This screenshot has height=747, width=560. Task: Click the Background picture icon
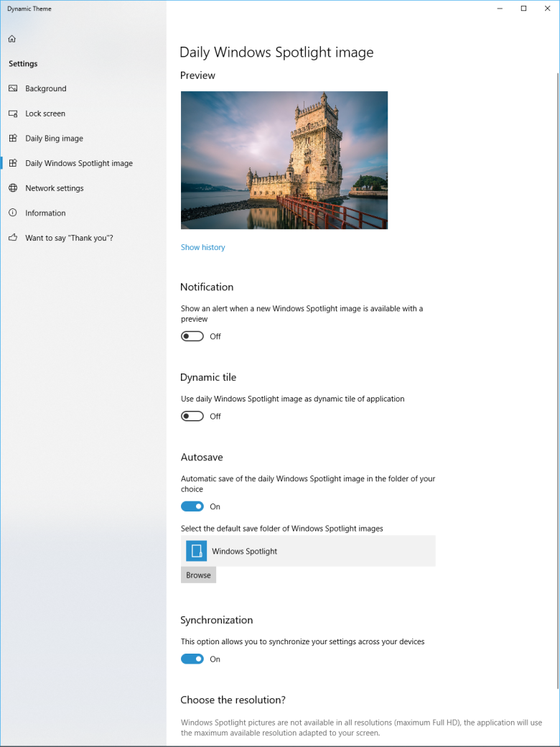coord(12,88)
